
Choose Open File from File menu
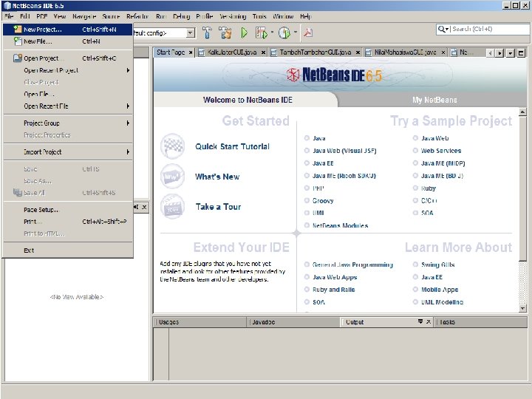[x=67, y=94]
